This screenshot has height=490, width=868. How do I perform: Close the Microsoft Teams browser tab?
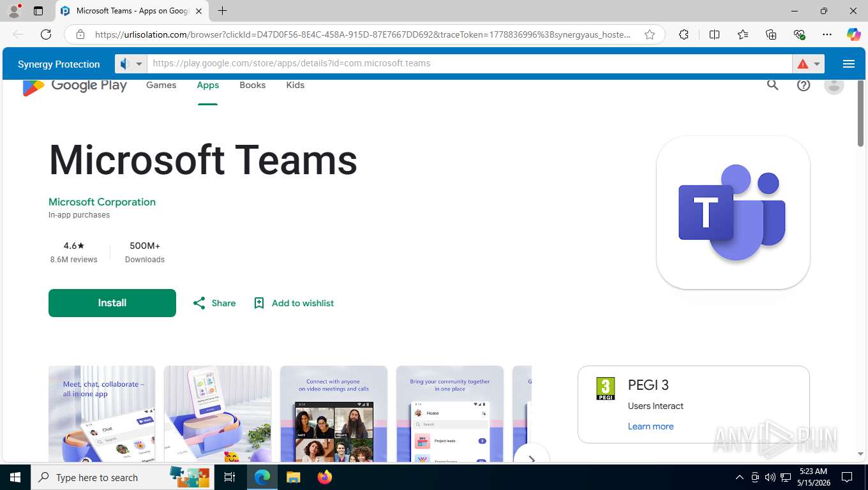(198, 11)
